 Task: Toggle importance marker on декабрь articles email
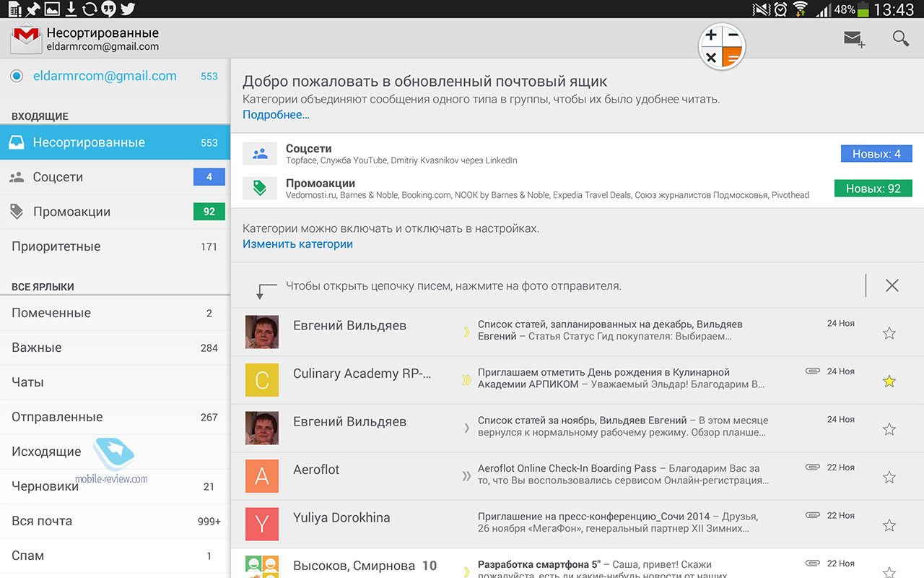coord(466,332)
